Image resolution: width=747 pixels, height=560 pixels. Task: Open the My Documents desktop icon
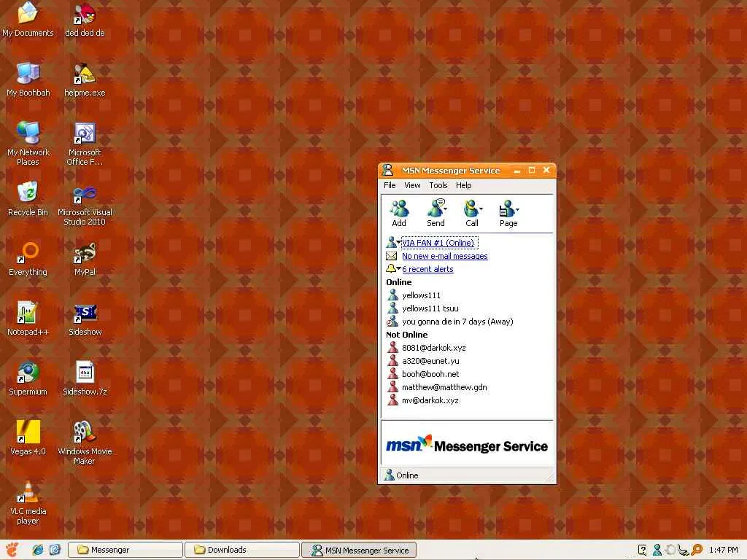pyautogui.click(x=28, y=19)
